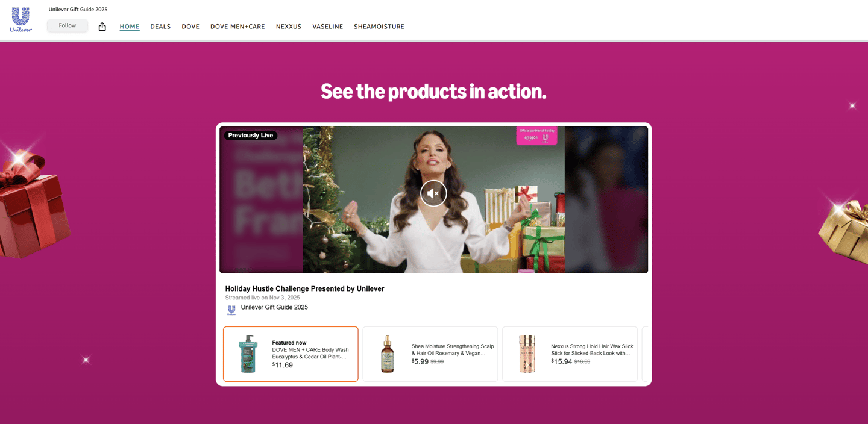868x424 pixels.
Task: Click the small Unilever channel avatar
Action: 231,310
